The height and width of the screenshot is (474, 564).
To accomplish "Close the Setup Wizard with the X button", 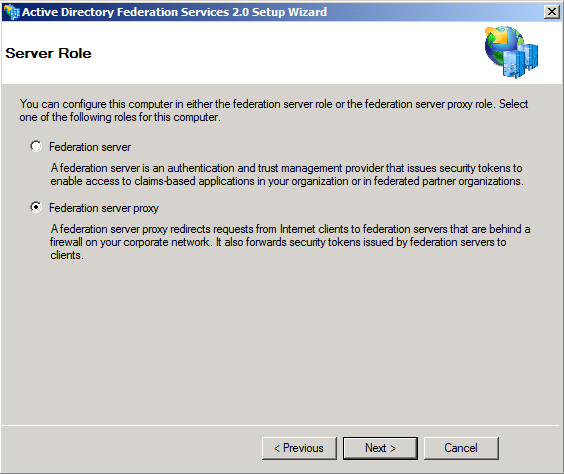I will click(x=552, y=12).
